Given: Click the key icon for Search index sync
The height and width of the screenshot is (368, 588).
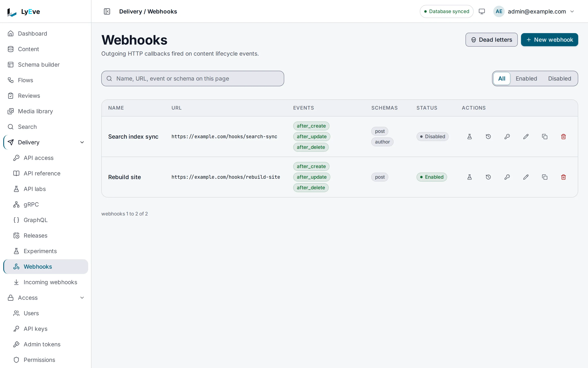Looking at the screenshot, I should tap(507, 137).
